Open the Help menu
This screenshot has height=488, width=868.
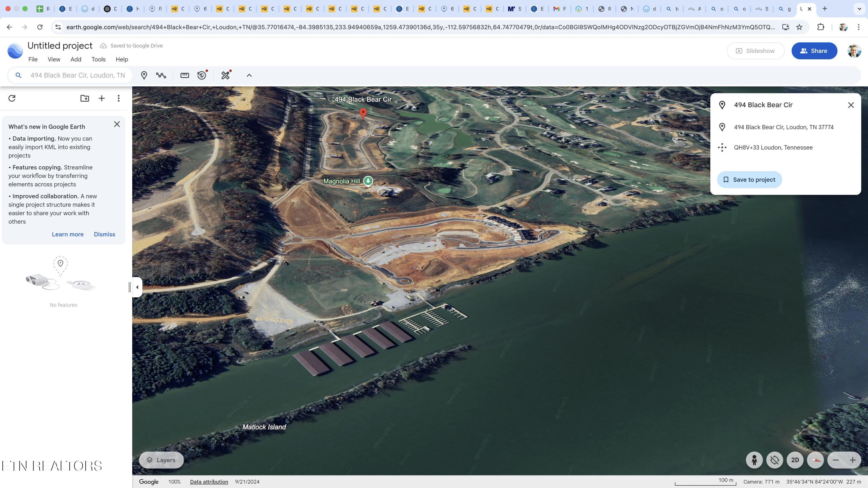point(122,60)
